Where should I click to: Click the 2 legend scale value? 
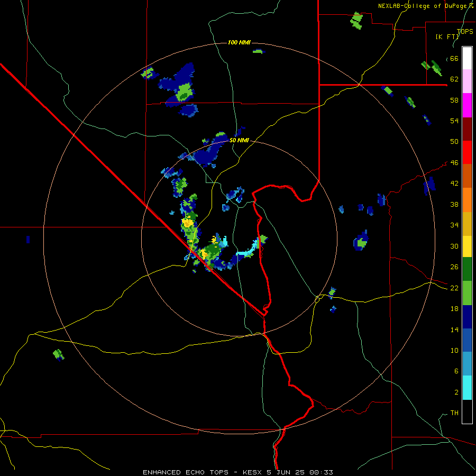pyautogui.click(x=456, y=392)
